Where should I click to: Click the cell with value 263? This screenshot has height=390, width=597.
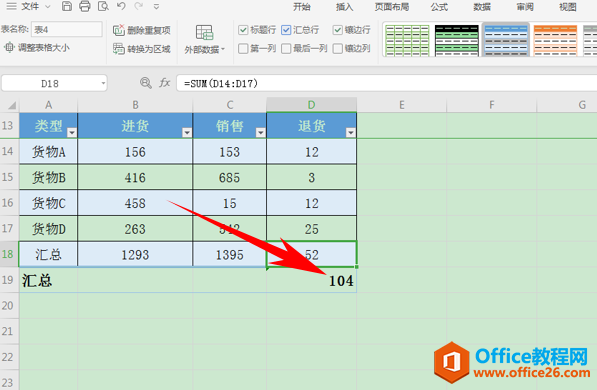135,229
